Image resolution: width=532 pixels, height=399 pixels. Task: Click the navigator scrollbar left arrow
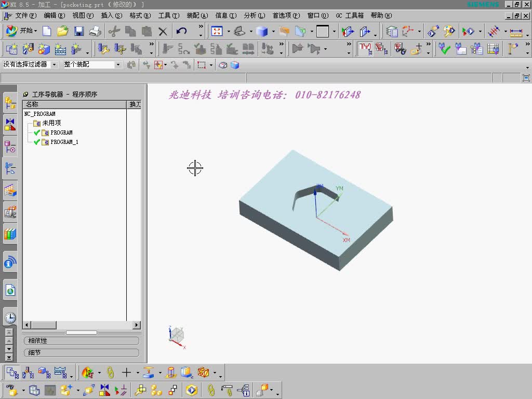[27, 325]
